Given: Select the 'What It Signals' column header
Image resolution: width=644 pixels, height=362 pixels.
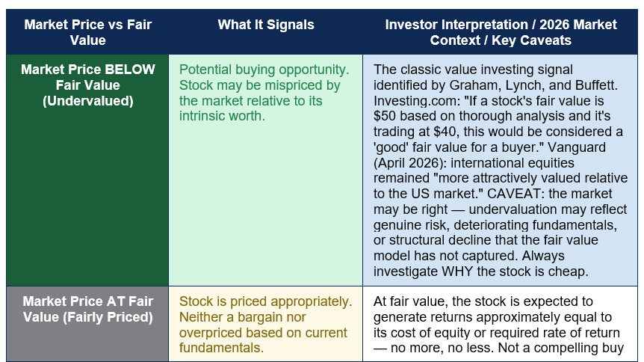Looking at the screenshot, I should (266, 25).
